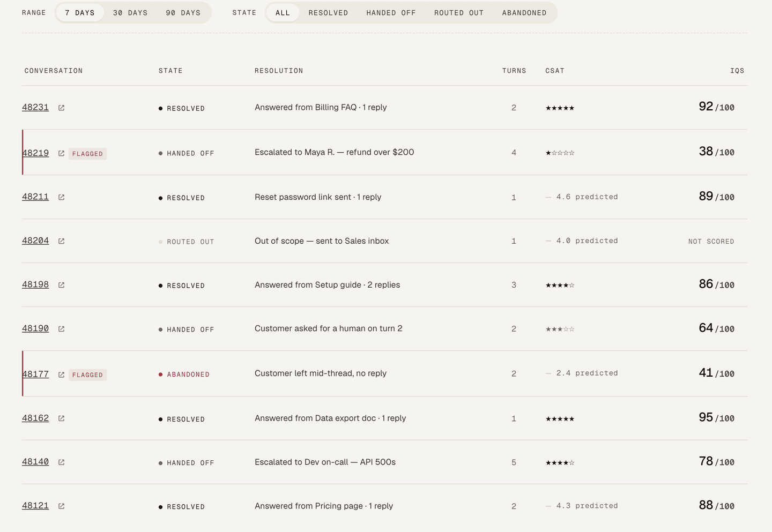Click the Turns column header
Image resolution: width=772 pixels, height=532 pixels.
(x=514, y=71)
